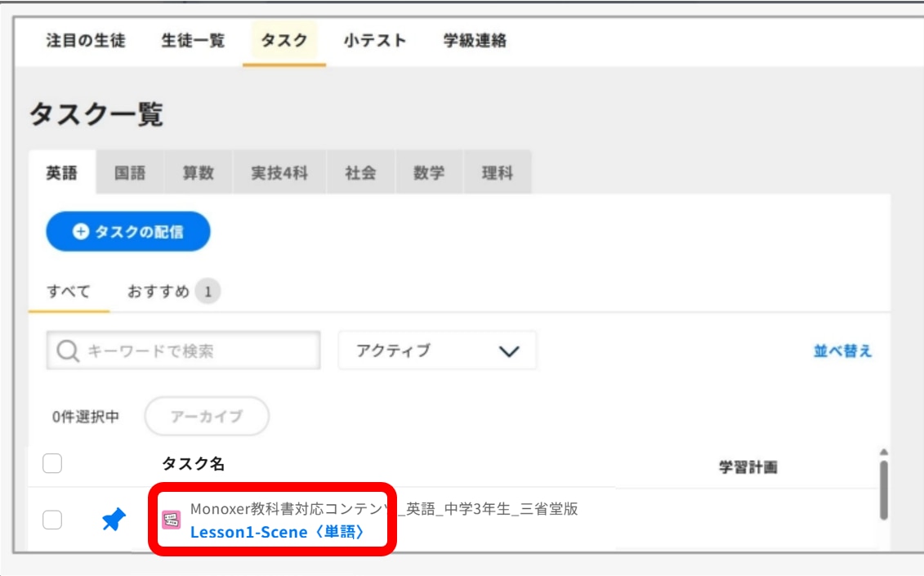Click the タスクの配信 button
Screen dimensions: 924x576
(128, 232)
